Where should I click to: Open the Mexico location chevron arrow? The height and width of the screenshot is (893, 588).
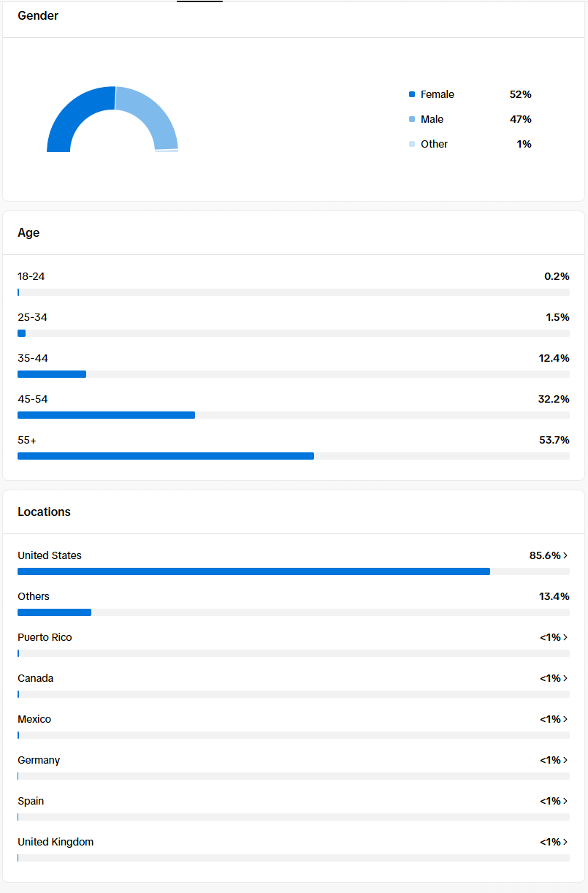pyautogui.click(x=566, y=719)
